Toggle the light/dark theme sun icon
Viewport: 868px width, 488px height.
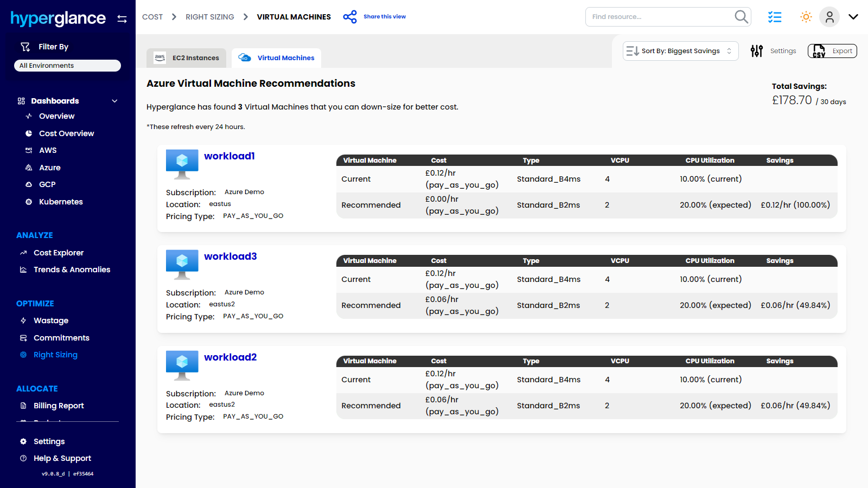[806, 17]
